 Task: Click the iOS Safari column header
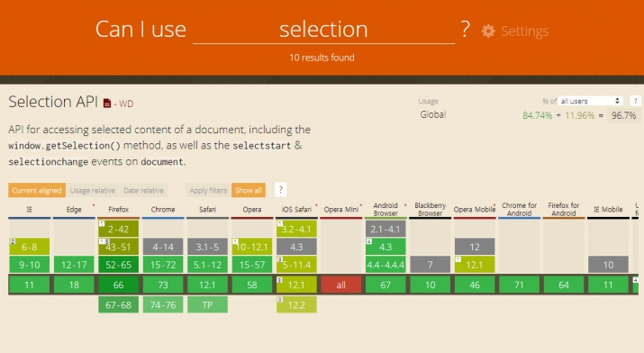click(x=296, y=209)
